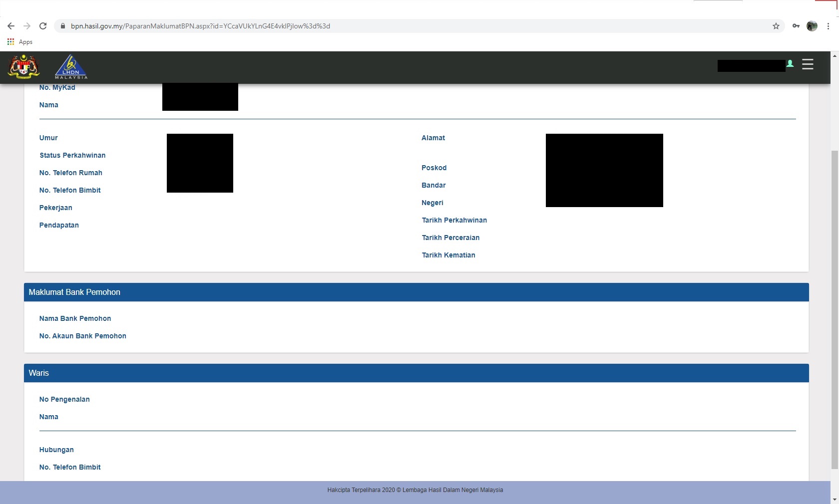Click the scrollbar down arrow
Screen dimensions: 839x504
[835, 499]
